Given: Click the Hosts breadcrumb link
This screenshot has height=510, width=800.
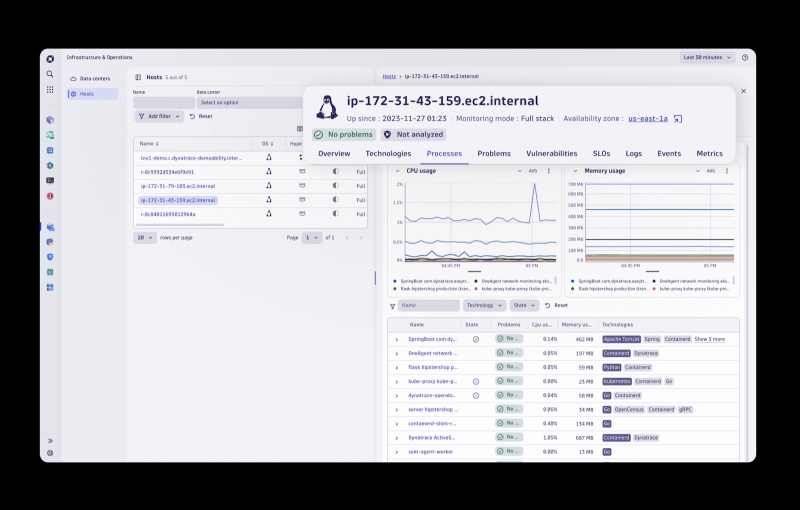Looking at the screenshot, I should [x=389, y=76].
